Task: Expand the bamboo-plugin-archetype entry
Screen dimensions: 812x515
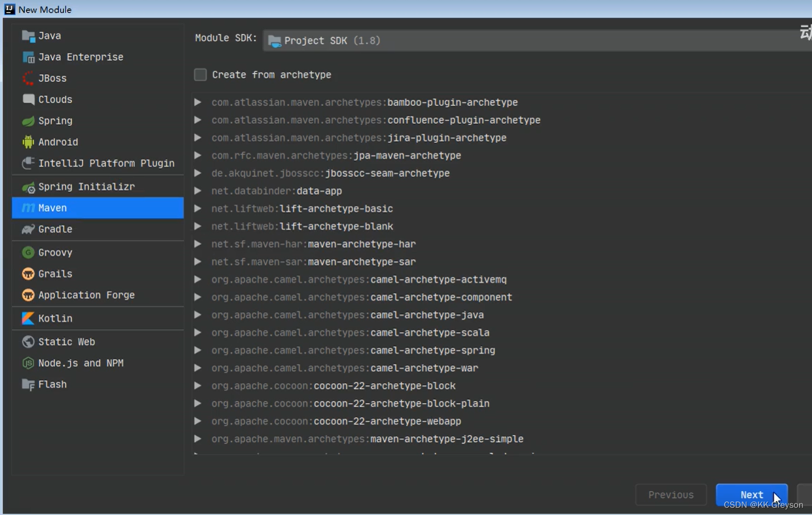Action: coord(197,103)
